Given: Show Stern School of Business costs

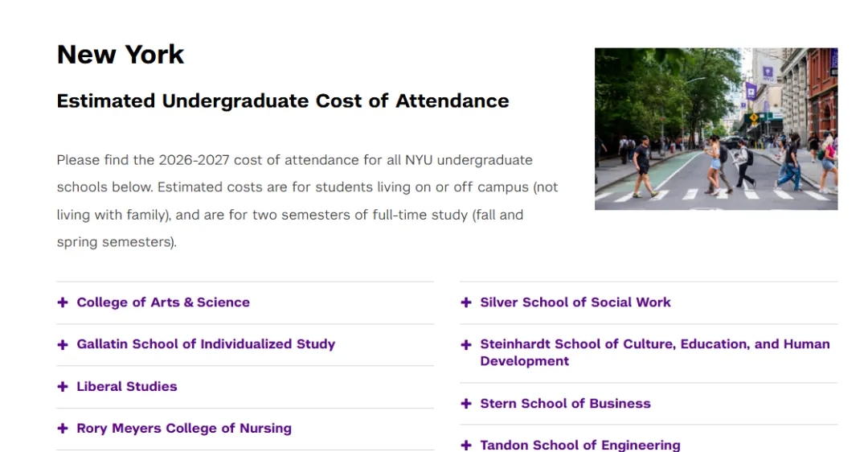Looking at the screenshot, I should [x=565, y=404].
